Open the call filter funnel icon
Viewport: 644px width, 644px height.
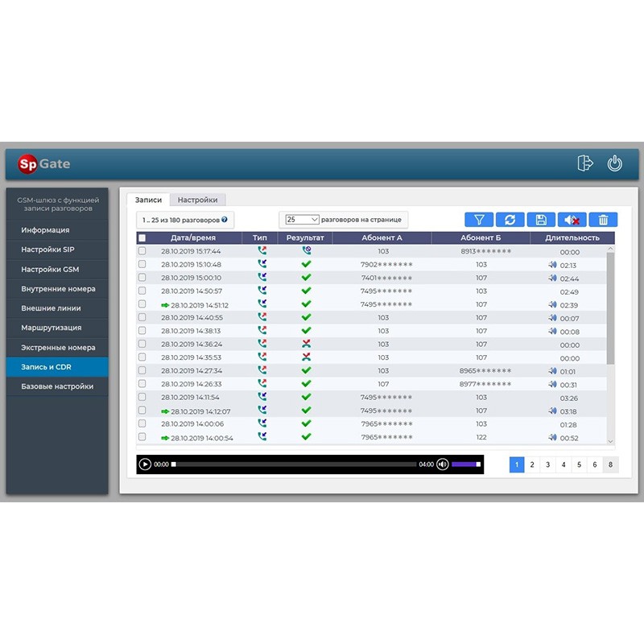click(x=479, y=220)
